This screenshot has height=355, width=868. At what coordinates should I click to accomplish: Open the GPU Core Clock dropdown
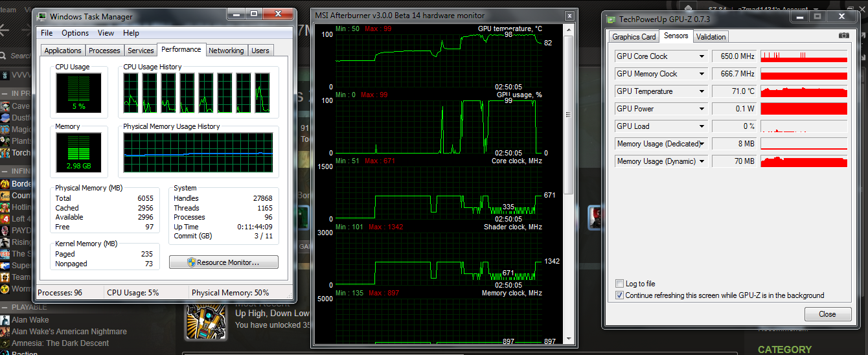(x=702, y=56)
